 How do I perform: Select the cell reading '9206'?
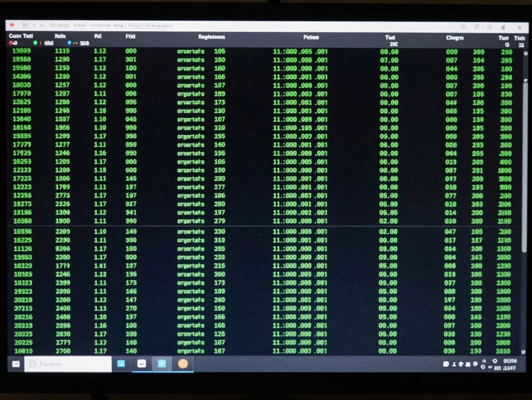63,249
